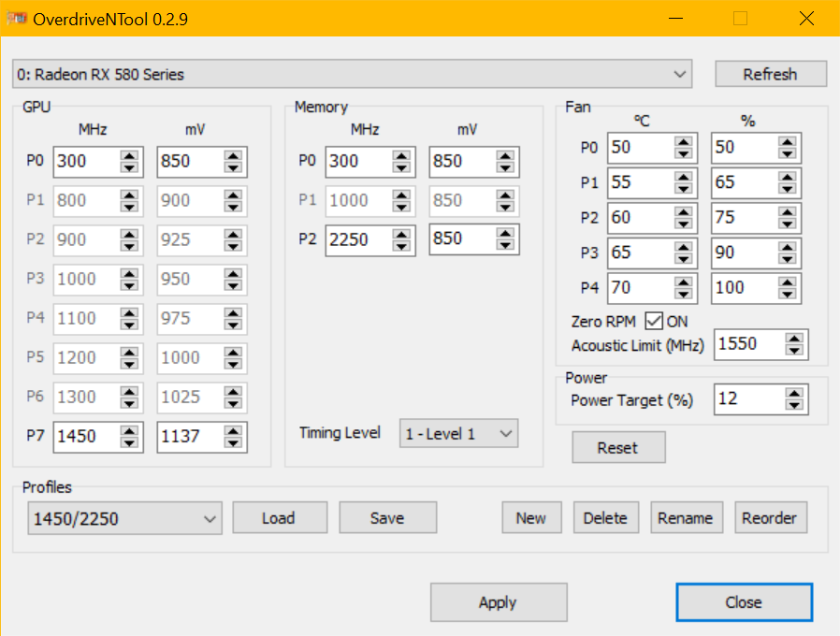Click the Close button at bottom
Viewport: 840px width, 636px height.
point(744,602)
